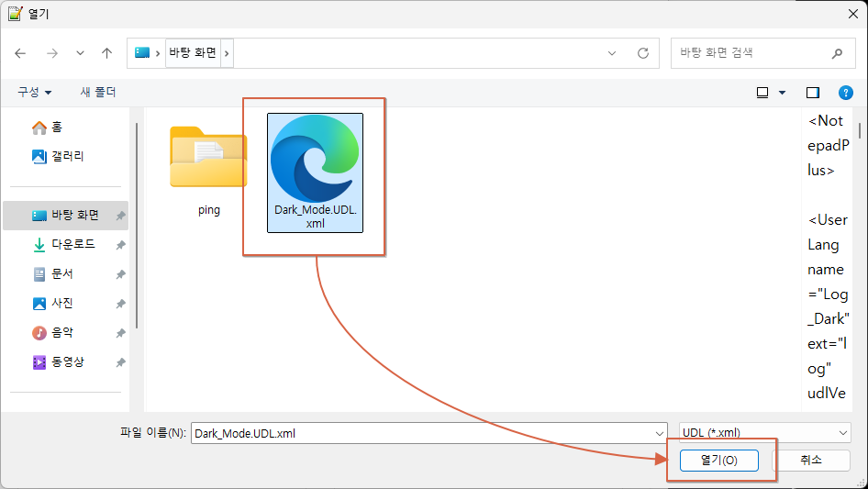
Task: Toggle the preview pane
Action: (x=813, y=93)
